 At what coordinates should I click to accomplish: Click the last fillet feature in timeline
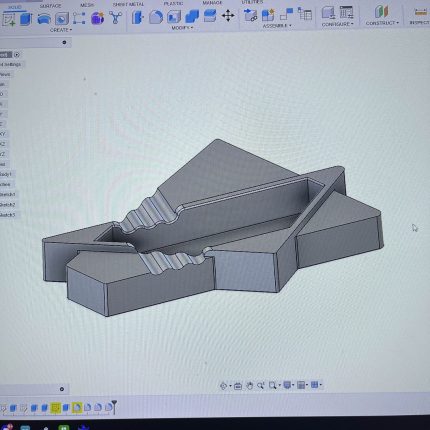(108, 407)
